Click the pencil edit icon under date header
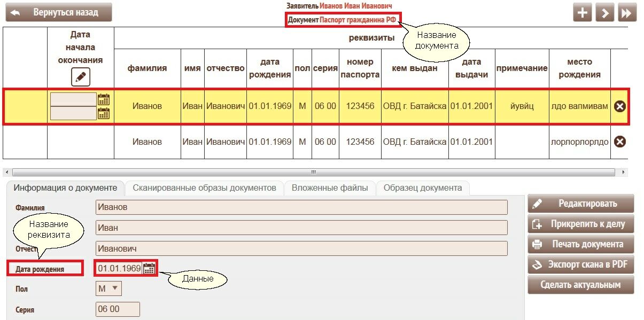The height and width of the screenshot is (320, 644). 81,77
